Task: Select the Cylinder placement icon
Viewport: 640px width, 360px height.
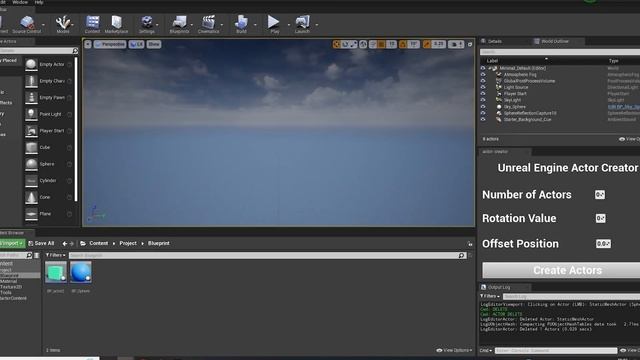Action: pyautogui.click(x=31, y=181)
